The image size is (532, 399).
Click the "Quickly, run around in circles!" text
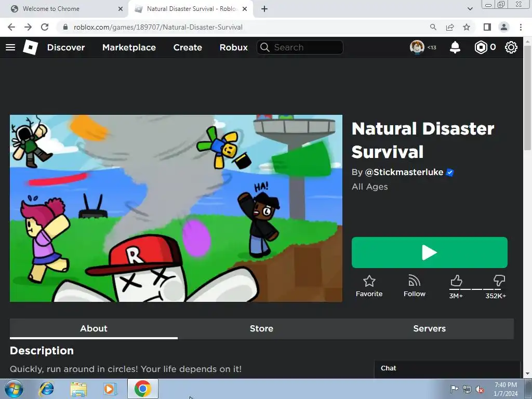(74, 369)
